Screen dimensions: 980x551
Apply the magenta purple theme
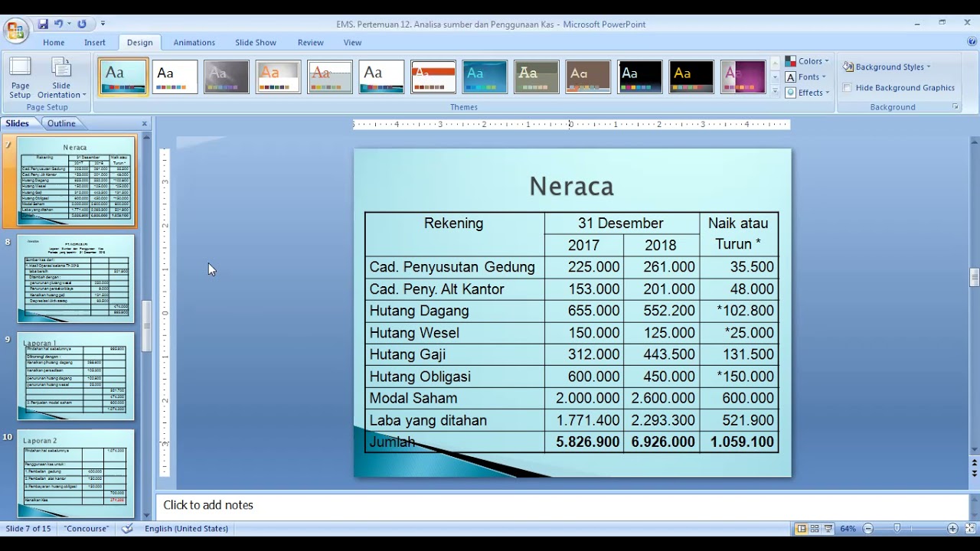click(x=743, y=77)
